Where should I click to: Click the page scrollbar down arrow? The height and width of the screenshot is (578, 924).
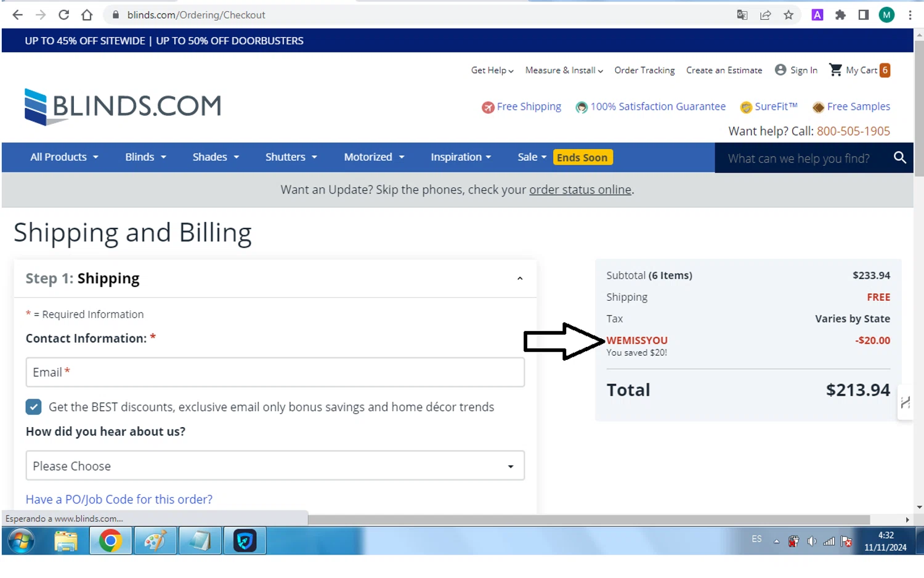click(919, 507)
